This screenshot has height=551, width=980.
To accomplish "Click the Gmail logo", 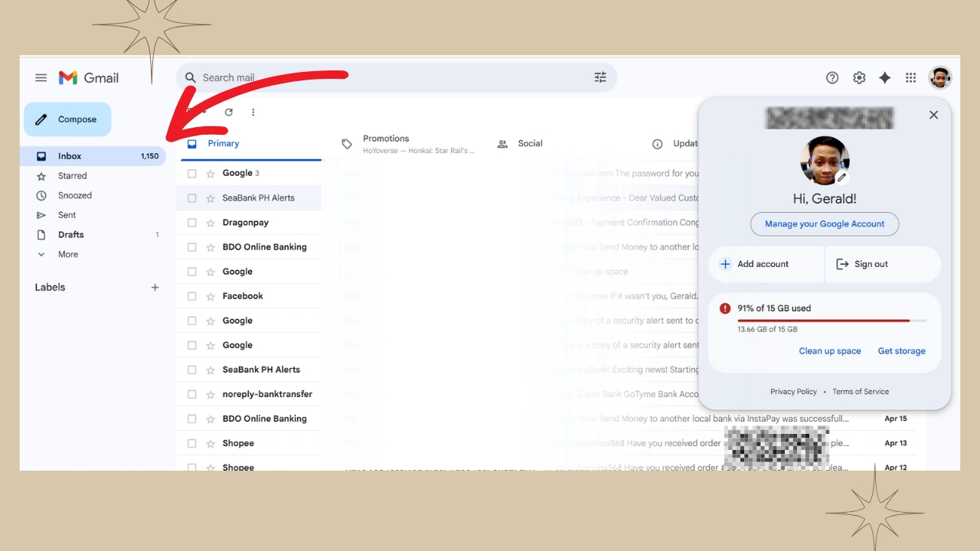I will [89, 78].
